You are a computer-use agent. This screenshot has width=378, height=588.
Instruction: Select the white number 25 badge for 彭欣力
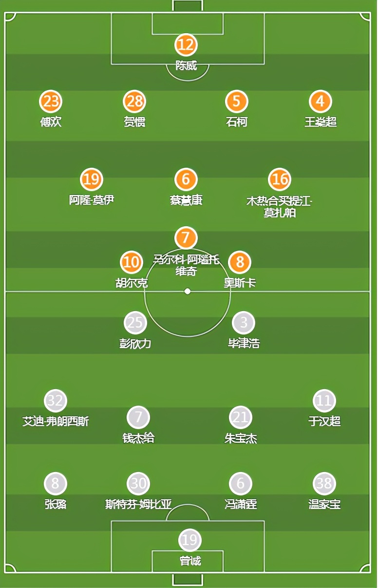[135, 323]
